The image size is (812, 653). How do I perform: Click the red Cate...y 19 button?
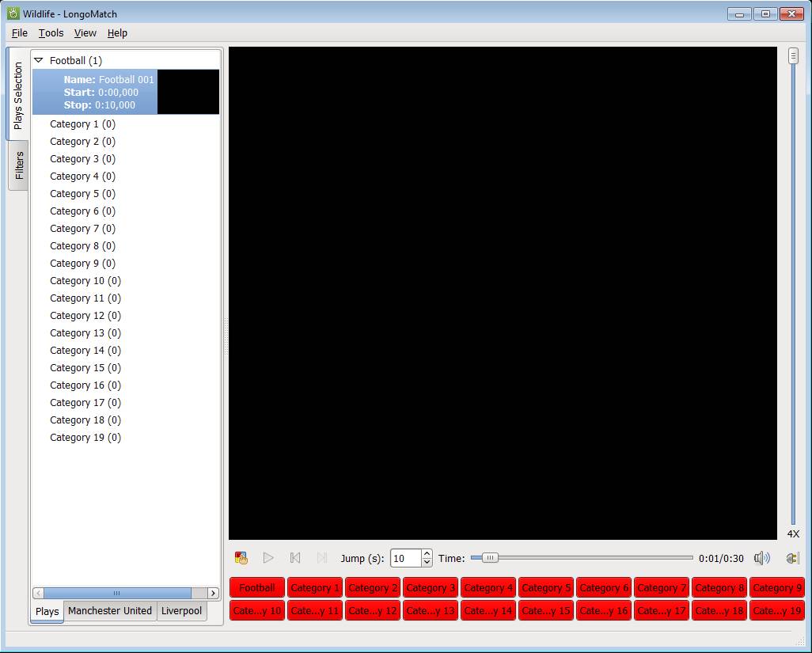point(777,610)
